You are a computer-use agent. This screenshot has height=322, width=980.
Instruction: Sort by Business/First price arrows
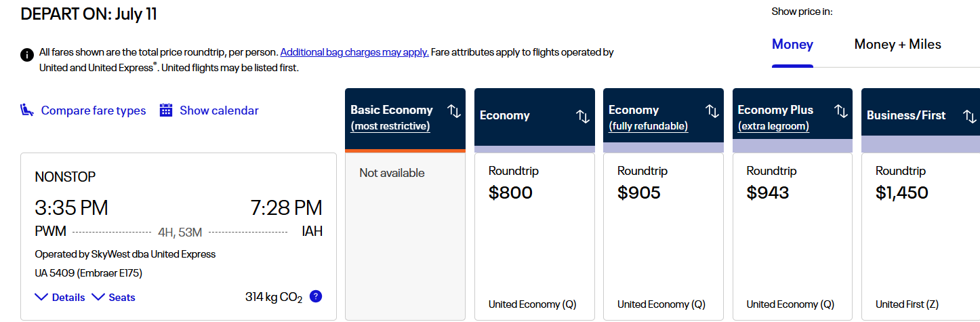(970, 117)
